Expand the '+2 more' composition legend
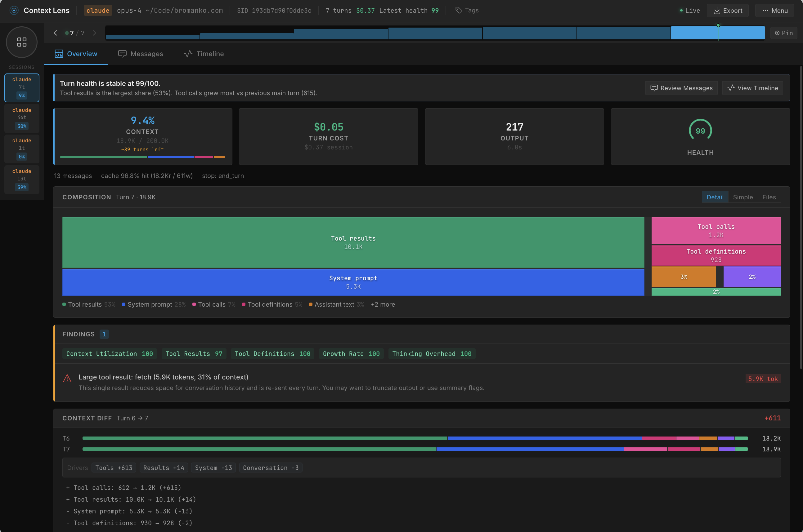 (383, 304)
